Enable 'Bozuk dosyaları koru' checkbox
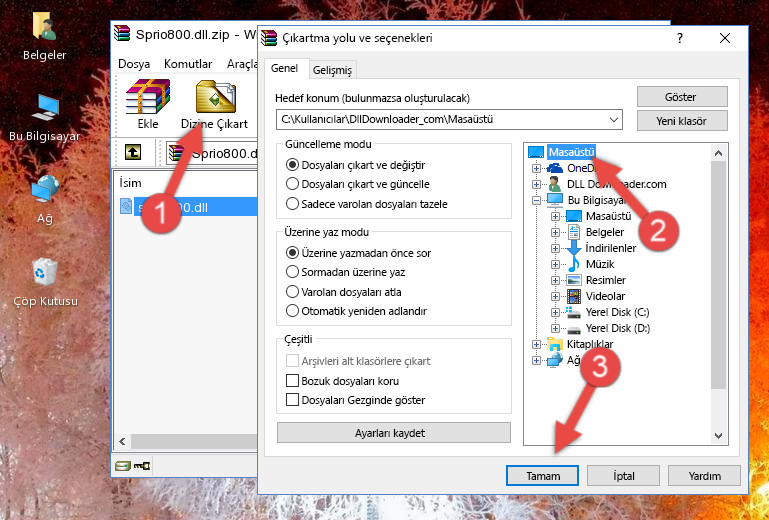Screen dimensions: 769x520 pos(292,381)
